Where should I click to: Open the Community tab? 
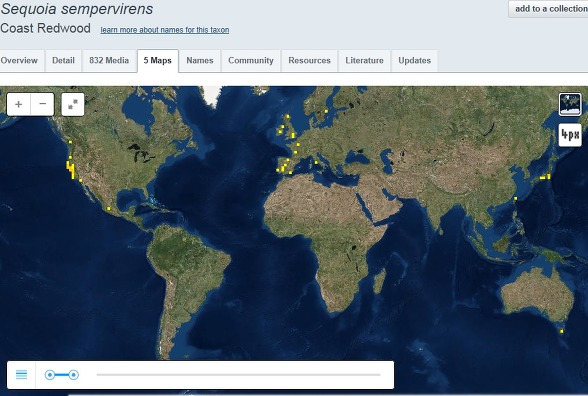pos(251,61)
